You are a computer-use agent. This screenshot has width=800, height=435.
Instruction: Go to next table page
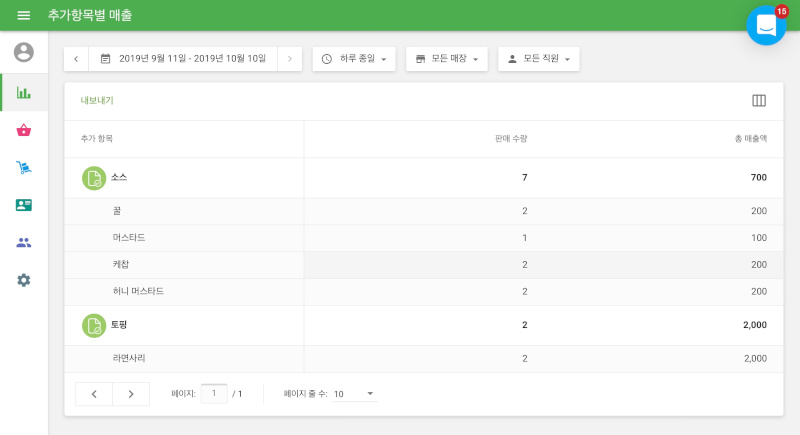[x=131, y=394]
